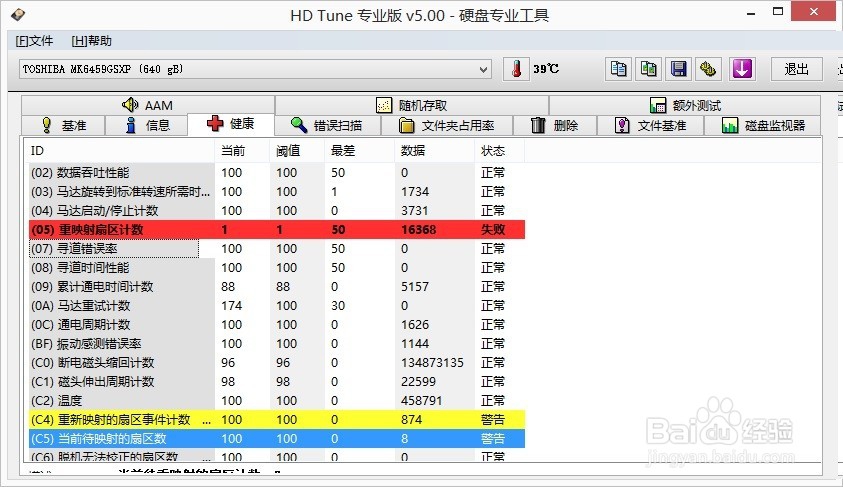Select row (C1) 磁头伸出周期计数
This screenshot has height=487, width=843.
(277, 382)
